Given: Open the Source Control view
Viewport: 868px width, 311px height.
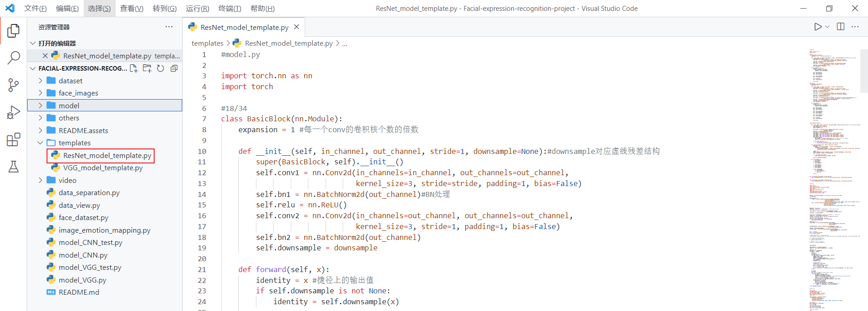Looking at the screenshot, I should click(14, 85).
